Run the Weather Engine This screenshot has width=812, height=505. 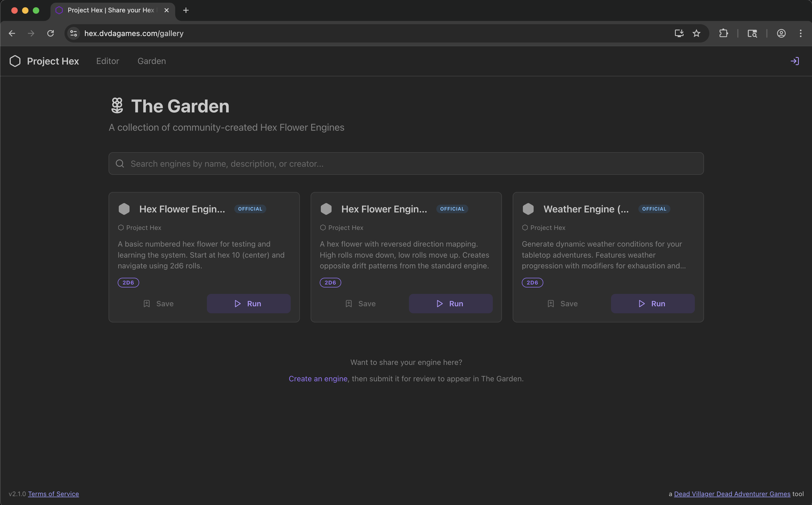tap(652, 303)
